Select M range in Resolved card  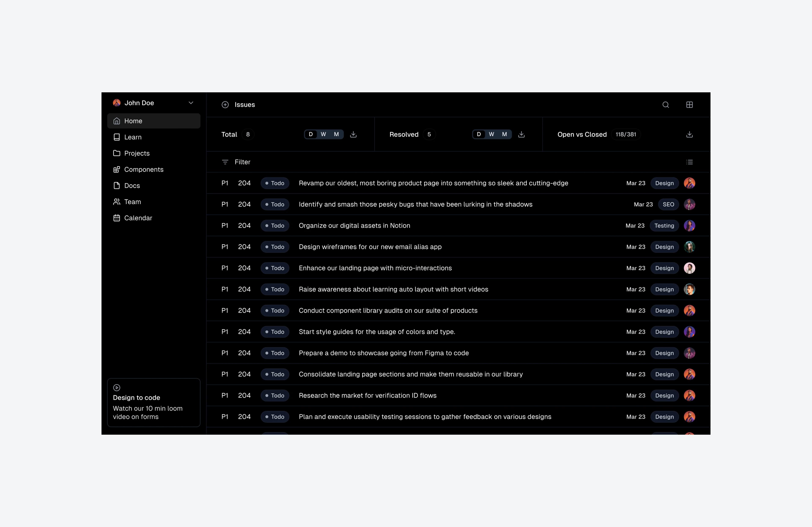pyautogui.click(x=505, y=134)
